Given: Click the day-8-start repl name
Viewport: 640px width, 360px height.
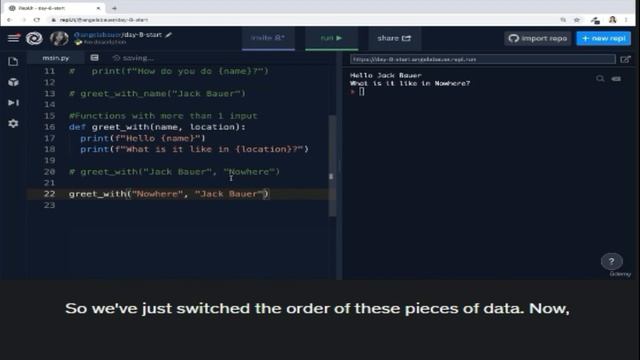Looking at the screenshot, I should [142, 35].
